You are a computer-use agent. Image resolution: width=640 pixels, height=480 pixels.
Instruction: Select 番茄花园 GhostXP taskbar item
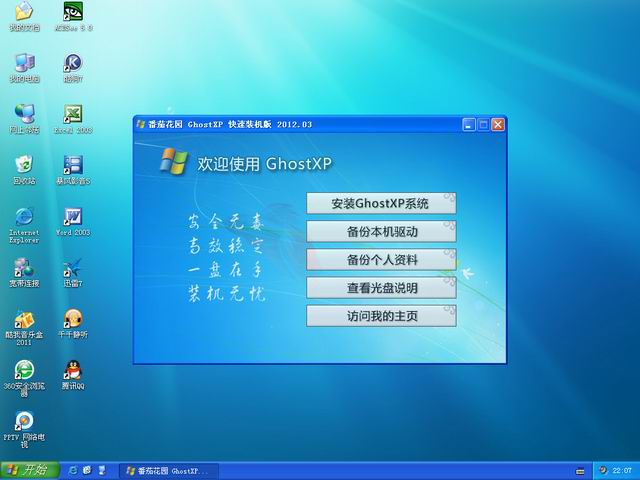point(167,470)
